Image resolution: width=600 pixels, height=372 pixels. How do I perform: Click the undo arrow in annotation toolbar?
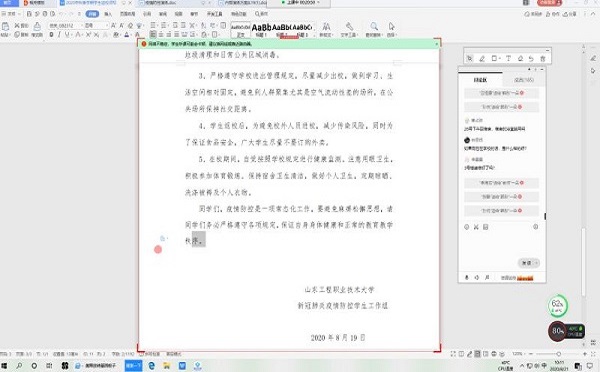pyautogui.click(x=531, y=59)
